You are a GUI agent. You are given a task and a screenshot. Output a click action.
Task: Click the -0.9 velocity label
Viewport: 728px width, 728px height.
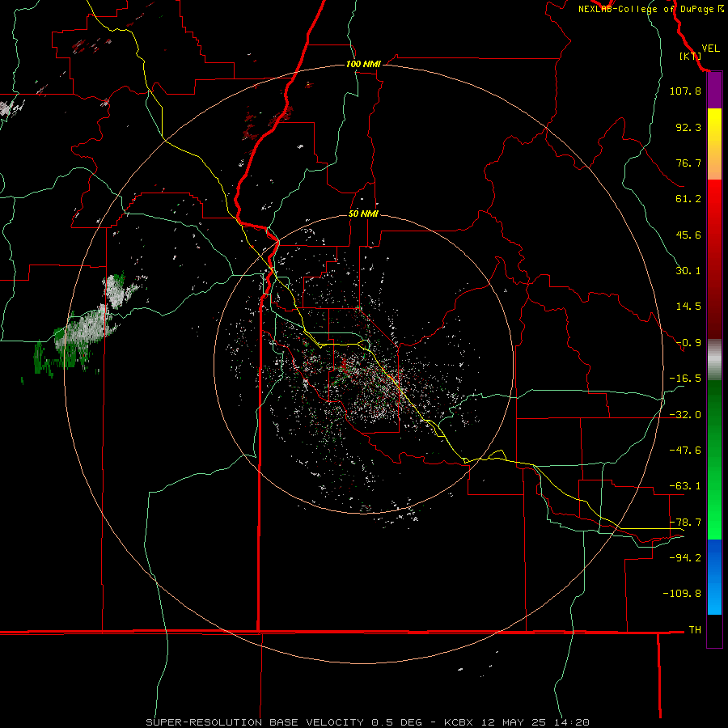tap(688, 343)
